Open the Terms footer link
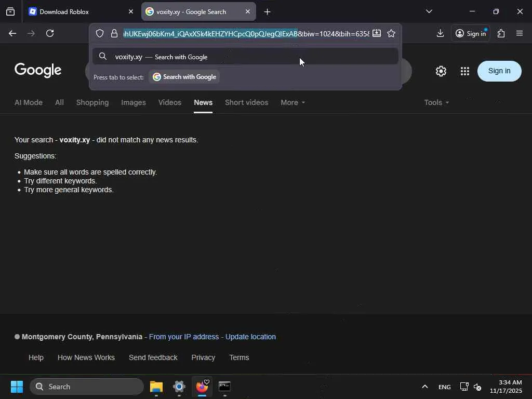 [239, 357]
